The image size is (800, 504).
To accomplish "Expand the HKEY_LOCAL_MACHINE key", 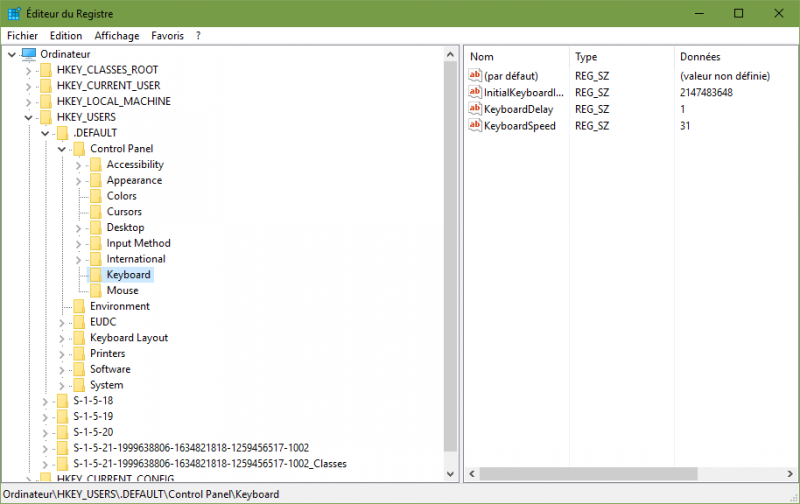I will tap(29, 103).
